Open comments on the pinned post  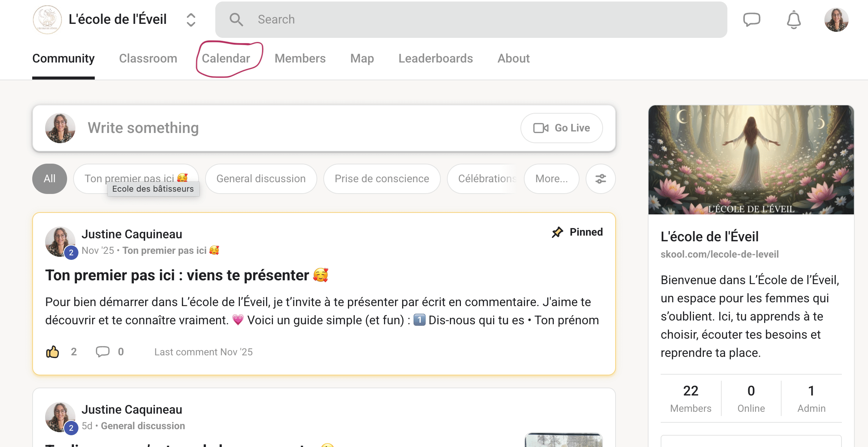[x=103, y=352]
